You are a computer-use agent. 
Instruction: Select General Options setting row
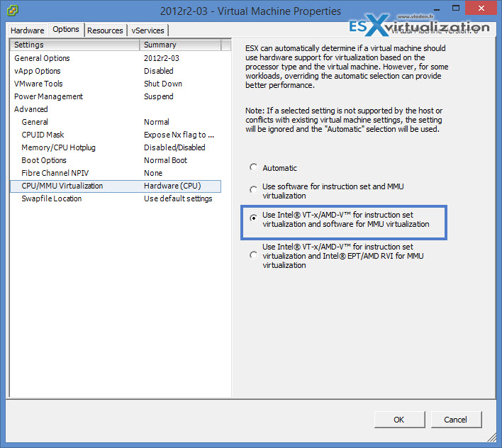116,58
